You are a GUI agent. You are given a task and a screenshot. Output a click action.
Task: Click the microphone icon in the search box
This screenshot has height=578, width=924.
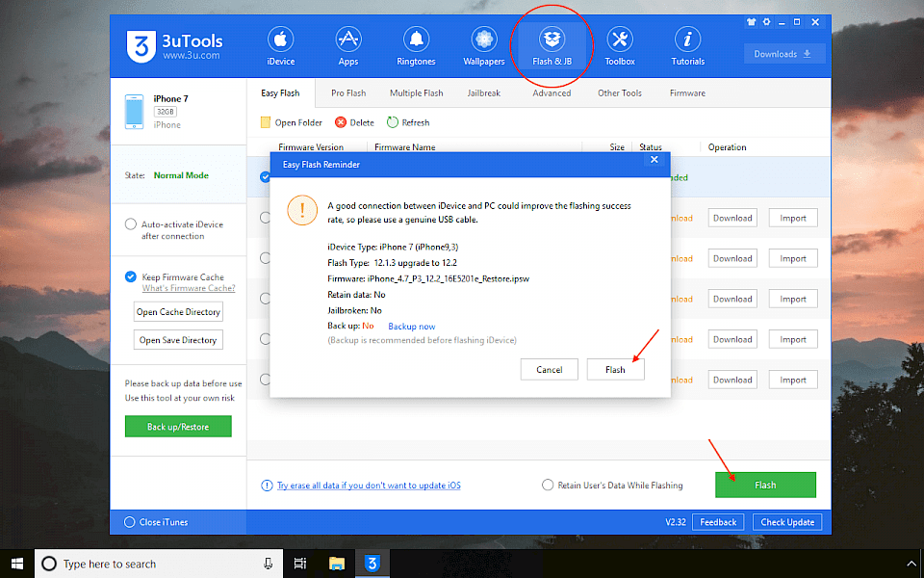click(x=269, y=564)
